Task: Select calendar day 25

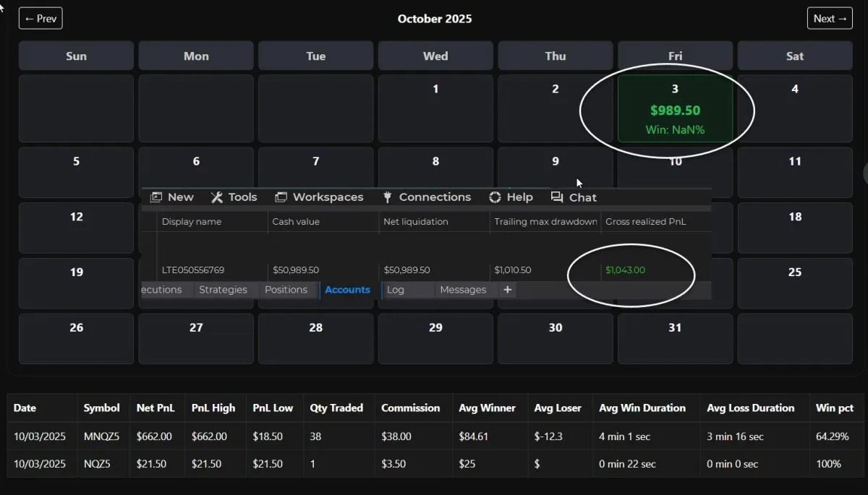Action: (795, 283)
